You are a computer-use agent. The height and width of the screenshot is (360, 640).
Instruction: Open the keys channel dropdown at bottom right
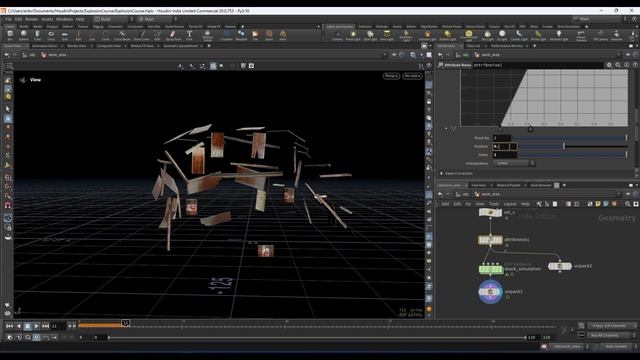click(612, 326)
